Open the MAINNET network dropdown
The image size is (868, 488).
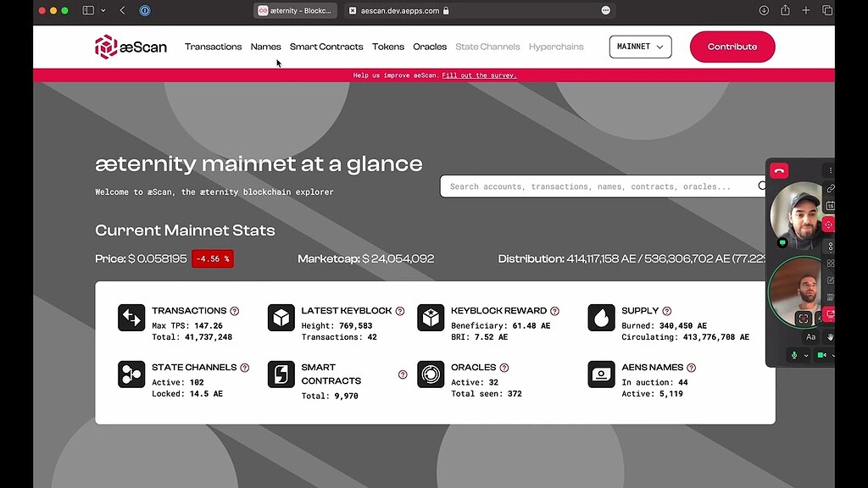pyautogui.click(x=640, y=47)
